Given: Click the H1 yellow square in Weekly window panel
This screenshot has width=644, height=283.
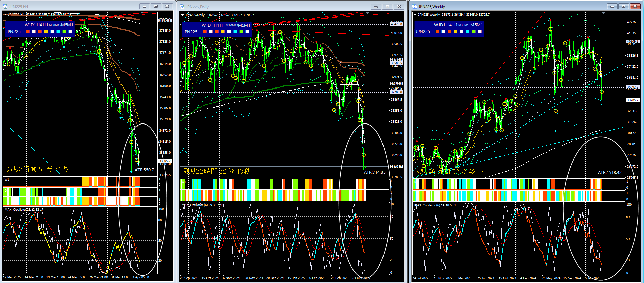Looking at the screenshot, I should pyautogui.click(x=456, y=31).
